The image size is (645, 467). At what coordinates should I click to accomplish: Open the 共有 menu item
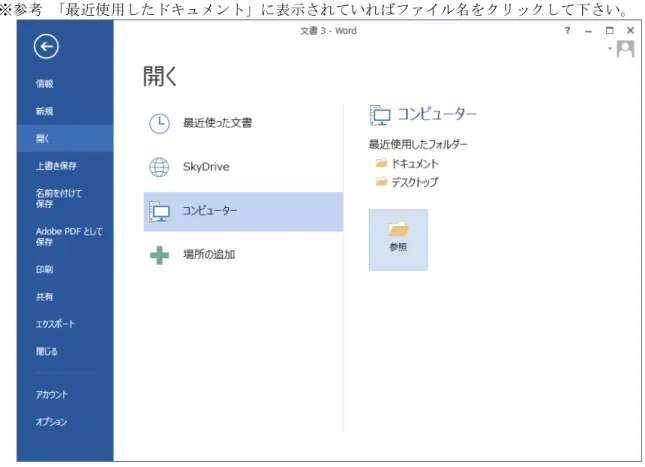(44, 297)
